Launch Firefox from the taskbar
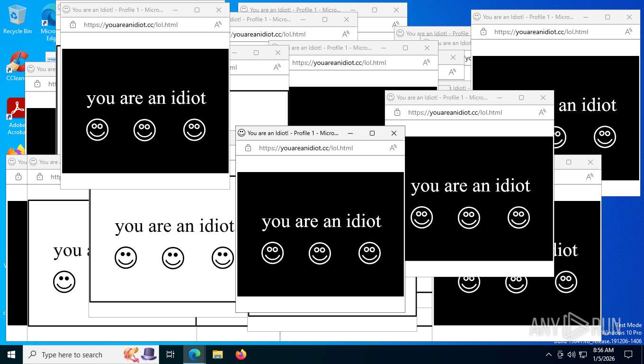This screenshot has height=364, width=644. click(x=241, y=355)
